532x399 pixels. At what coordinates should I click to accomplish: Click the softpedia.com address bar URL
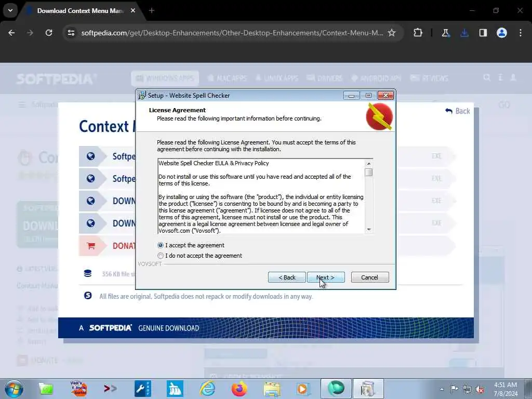(232, 33)
